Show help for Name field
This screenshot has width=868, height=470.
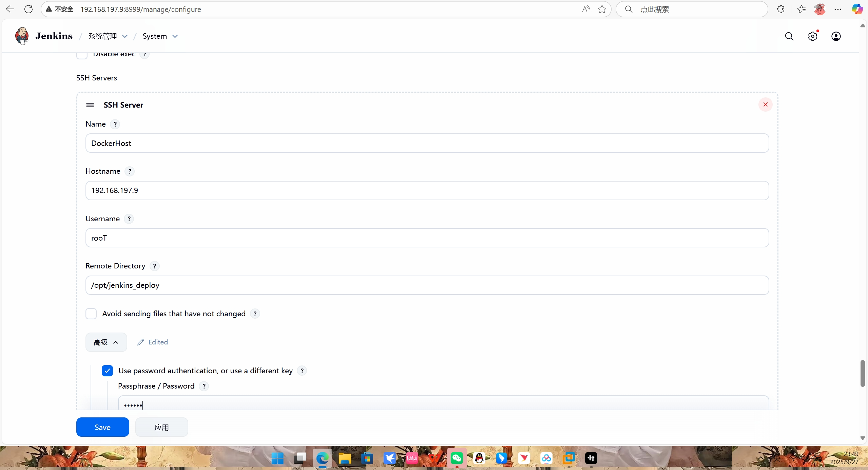tap(115, 124)
